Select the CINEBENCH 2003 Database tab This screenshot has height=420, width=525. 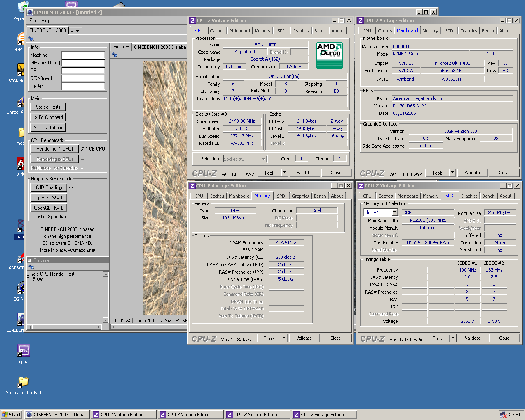pos(160,47)
